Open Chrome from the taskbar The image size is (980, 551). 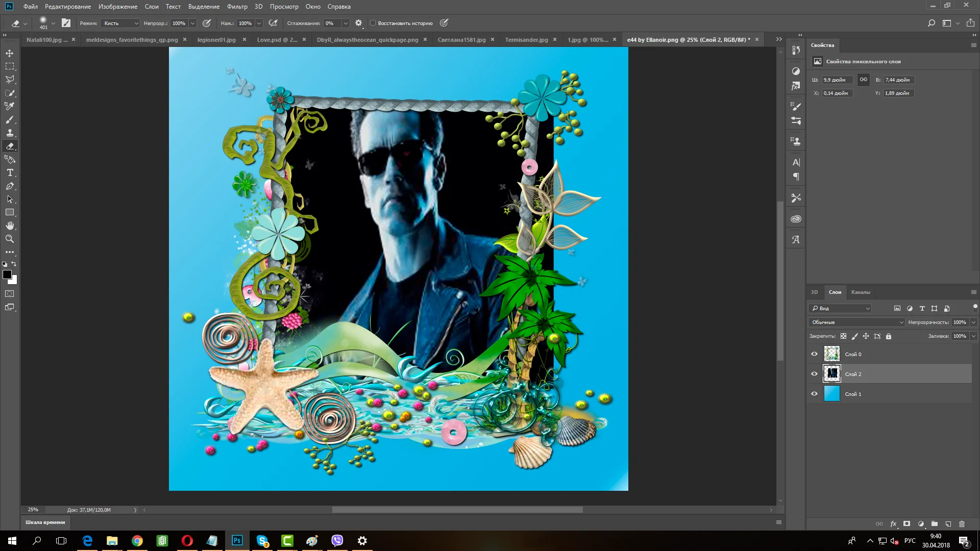pyautogui.click(x=137, y=541)
